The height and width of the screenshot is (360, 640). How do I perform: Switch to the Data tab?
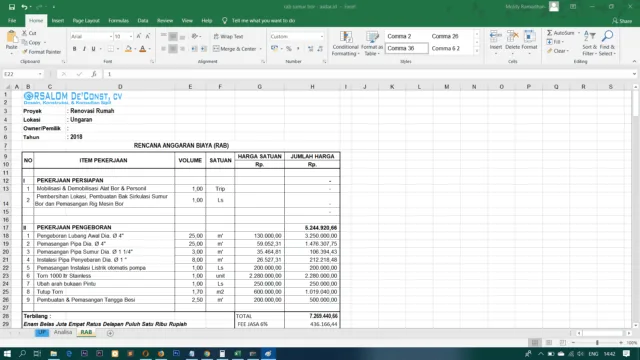coord(143,20)
